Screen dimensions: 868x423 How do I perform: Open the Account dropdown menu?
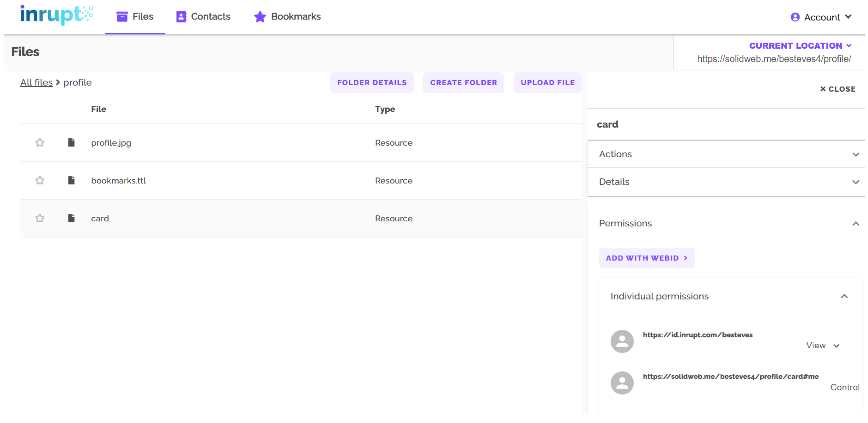(821, 17)
